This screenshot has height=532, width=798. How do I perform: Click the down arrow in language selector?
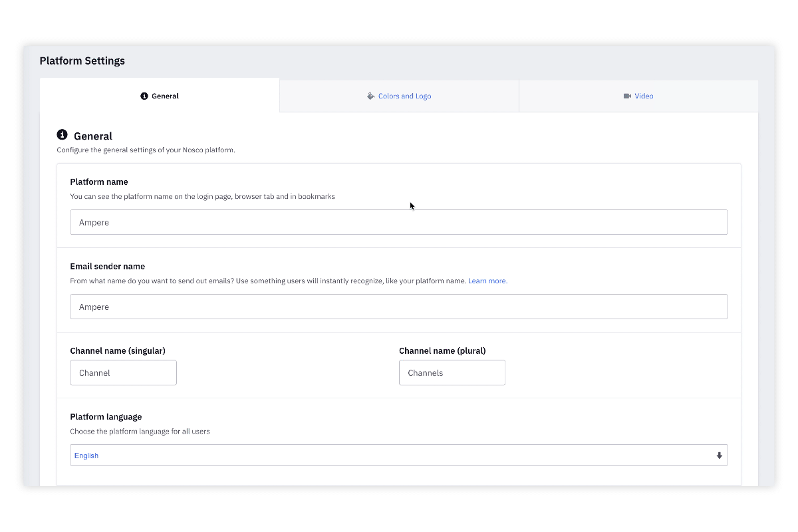pyautogui.click(x=719, y=456)
